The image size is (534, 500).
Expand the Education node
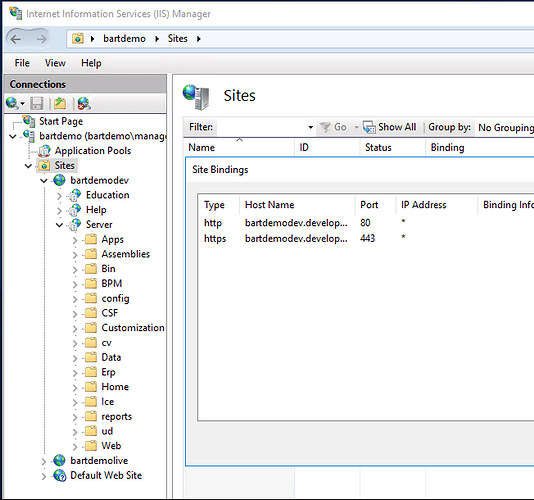[59, 196]
